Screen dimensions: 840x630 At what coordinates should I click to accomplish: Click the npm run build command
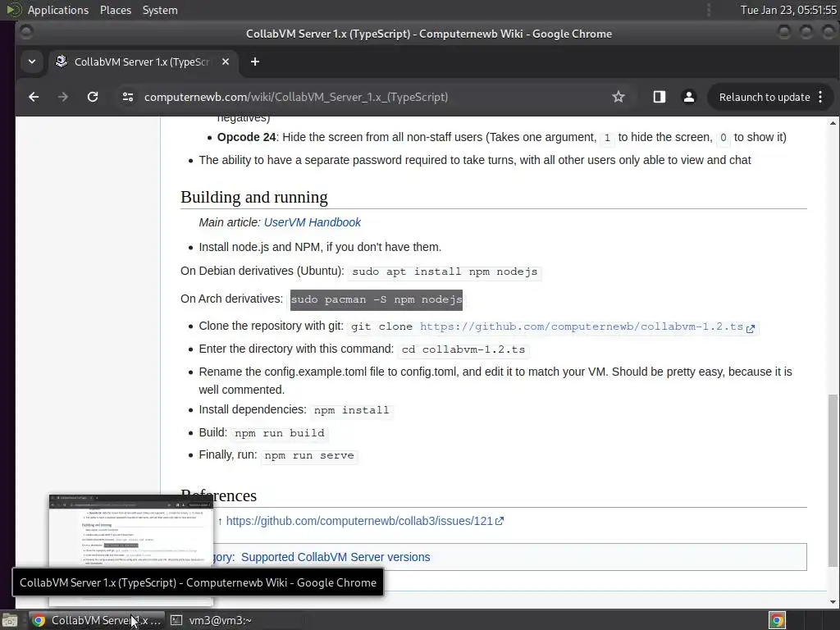[279, 433]
